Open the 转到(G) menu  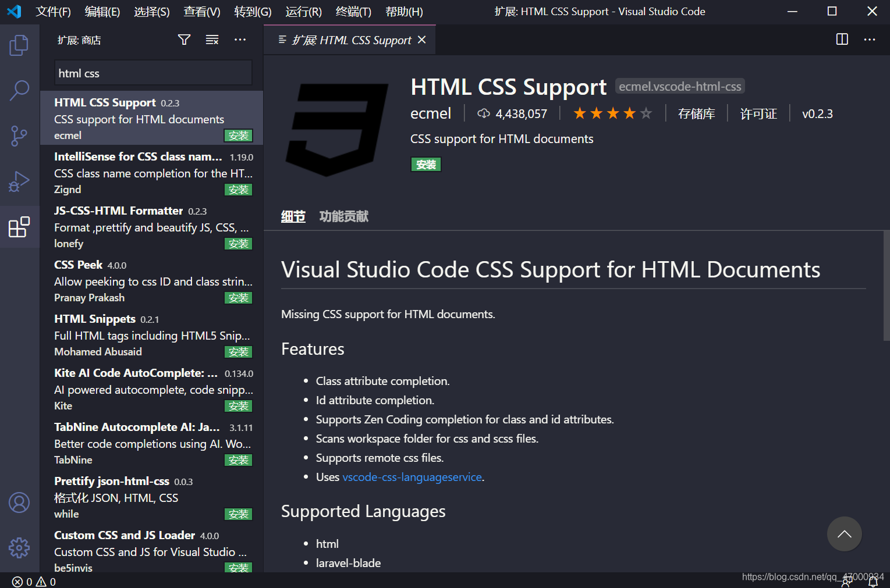[x=253, y=12]
